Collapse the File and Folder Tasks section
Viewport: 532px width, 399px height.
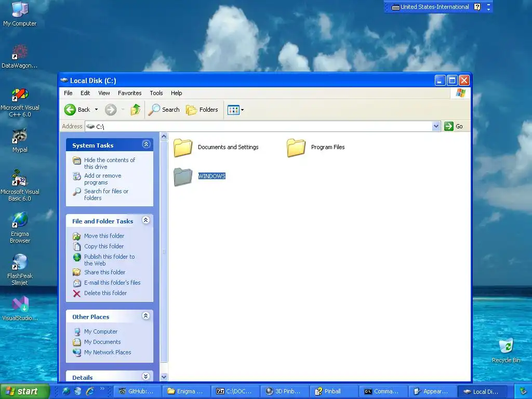[146, 220]
